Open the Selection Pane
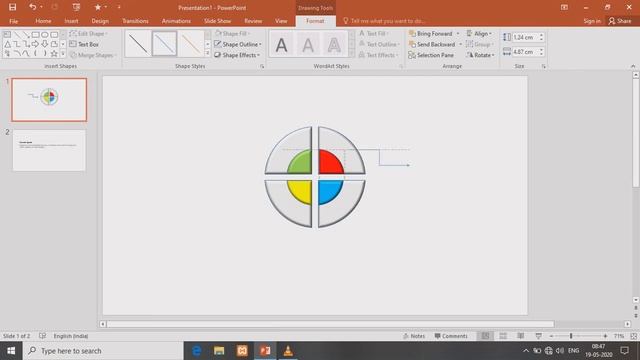This screenshot has height=360, width=640. (431, 55)
